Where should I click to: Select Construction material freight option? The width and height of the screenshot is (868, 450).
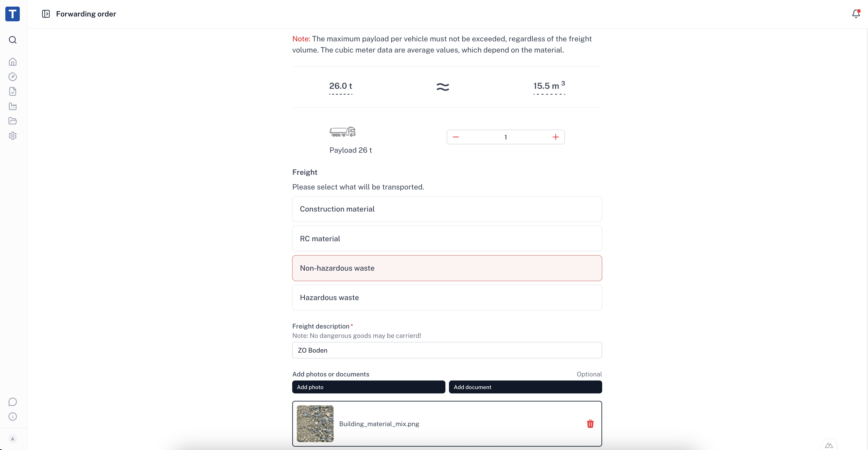pyautogui.click(x=447, y=209)
